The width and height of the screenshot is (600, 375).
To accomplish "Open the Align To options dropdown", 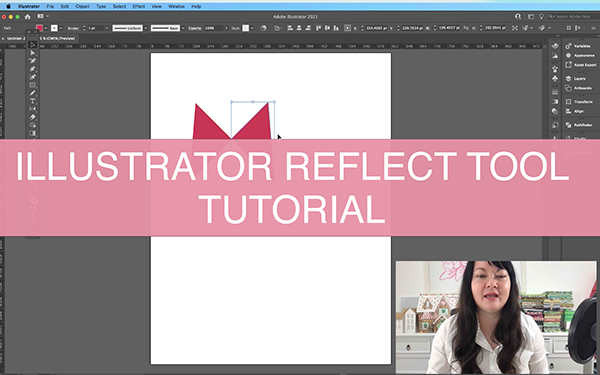I will pos(278,28).
